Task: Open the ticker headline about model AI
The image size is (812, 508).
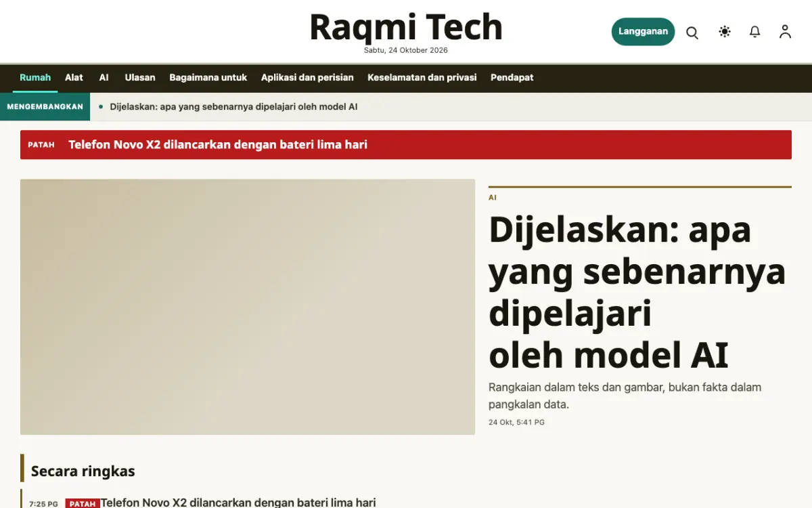Action: (233, 107)
